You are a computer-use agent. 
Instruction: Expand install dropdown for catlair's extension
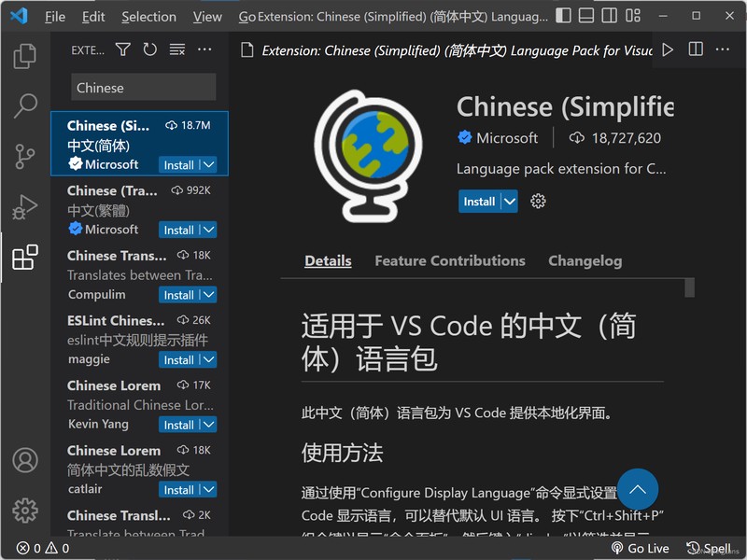[208, 490]
